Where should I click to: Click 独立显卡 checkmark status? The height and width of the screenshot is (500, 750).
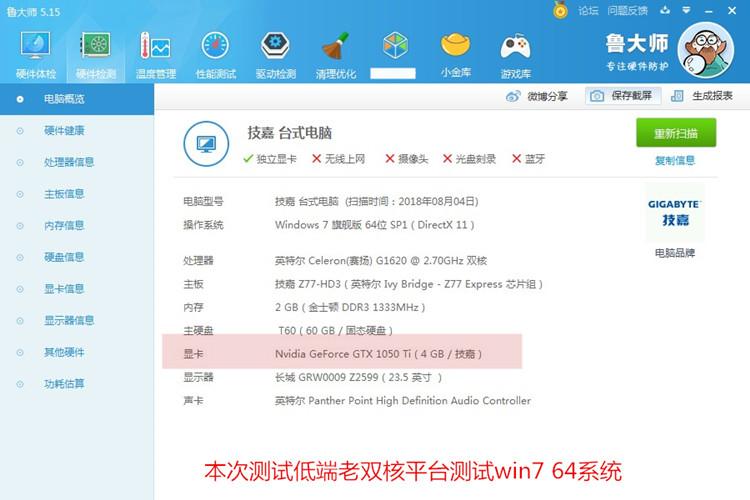pos(270,159)
